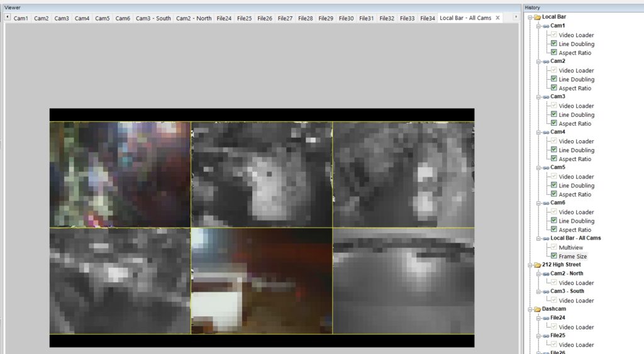
Task: Collapse the Cam5 chain node
Action: click(538, 167)
